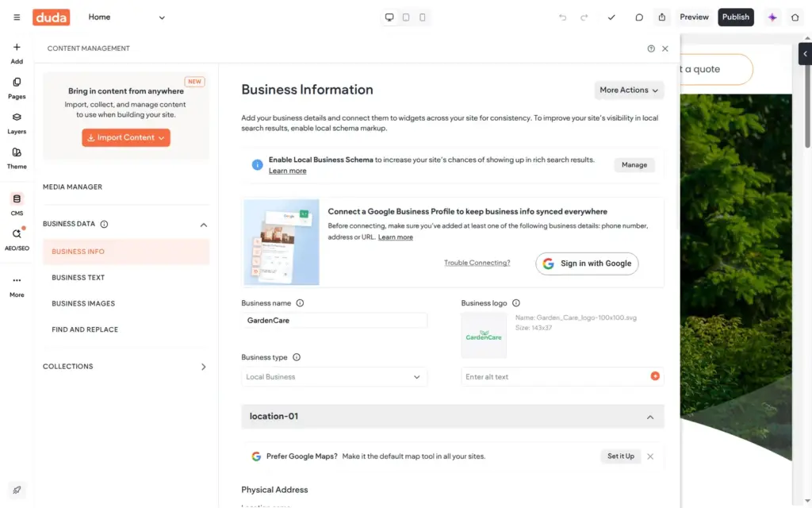Click Set it Up for Google Maps
The width and height of the screenshot is (812, 508).
(620, 456)
